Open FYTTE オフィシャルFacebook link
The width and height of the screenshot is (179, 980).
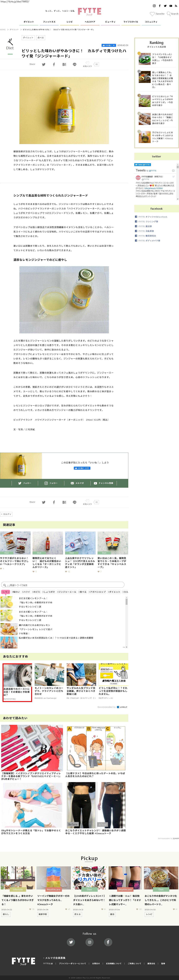[153, 217]
